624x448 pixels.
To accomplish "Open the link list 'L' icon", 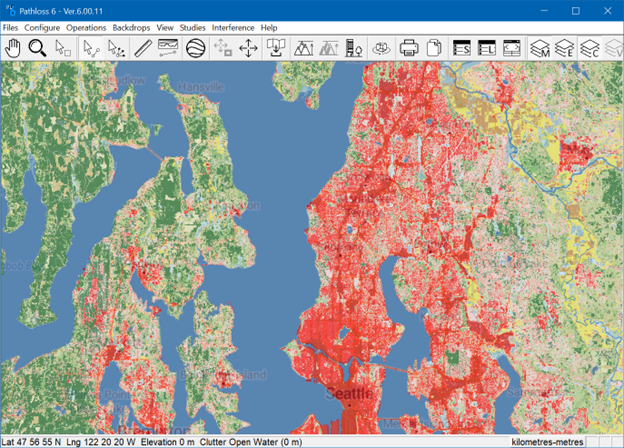I will (487, 48).
